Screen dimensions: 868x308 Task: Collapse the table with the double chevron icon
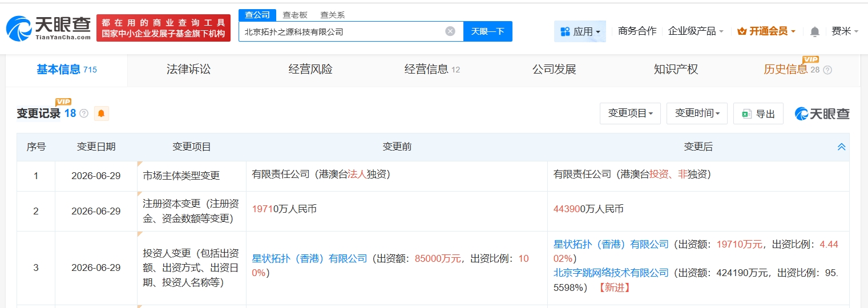pos(841,147)
